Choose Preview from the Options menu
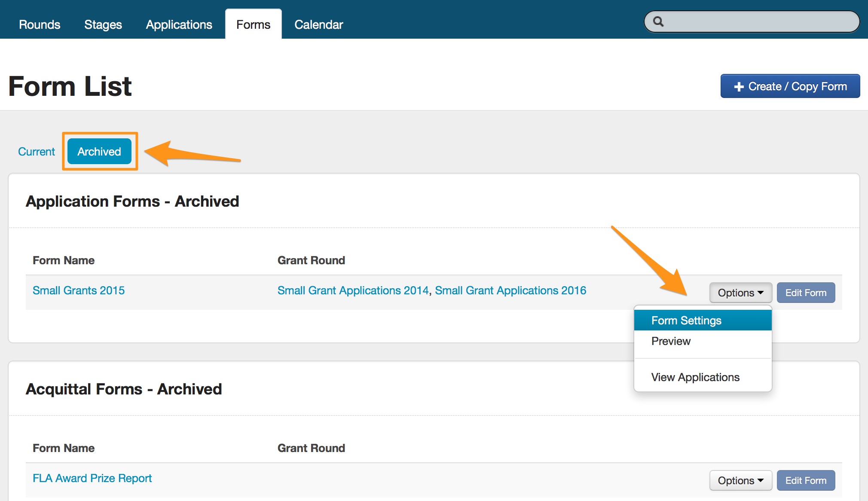The height and width of the screenshot is (501, 868). point(671,341)
